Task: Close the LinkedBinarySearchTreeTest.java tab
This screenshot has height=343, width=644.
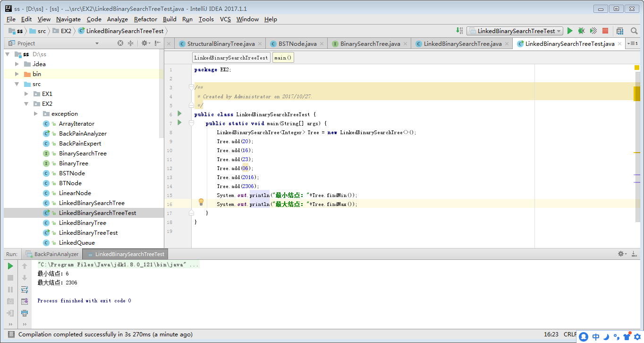Action: point(620,43)
